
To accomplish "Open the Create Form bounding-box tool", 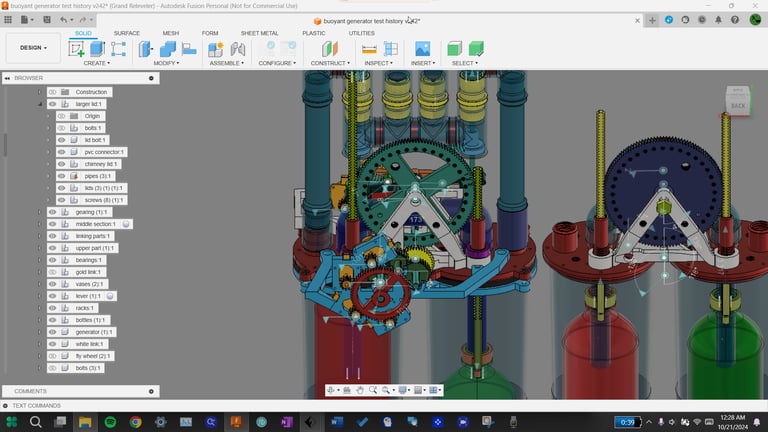I will point(118,49).
